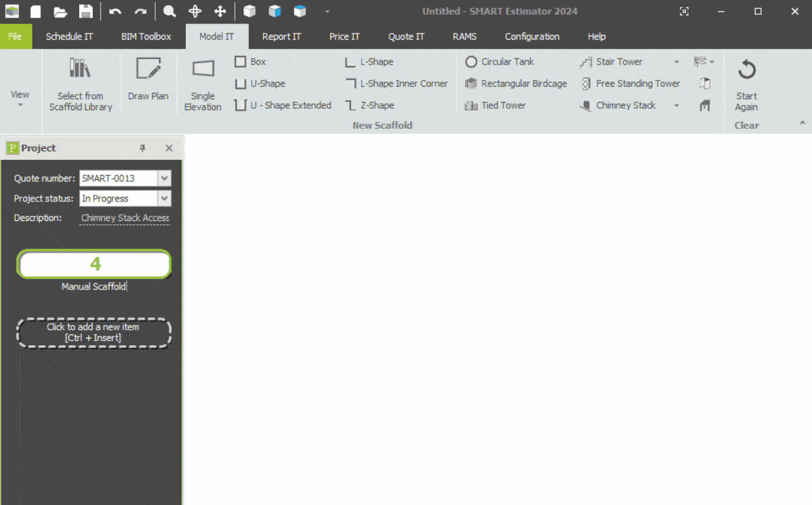Viewport: 812px width, 505px height.
Task: Choose the Draw Plan tool
Action: [x=148, y=80]
